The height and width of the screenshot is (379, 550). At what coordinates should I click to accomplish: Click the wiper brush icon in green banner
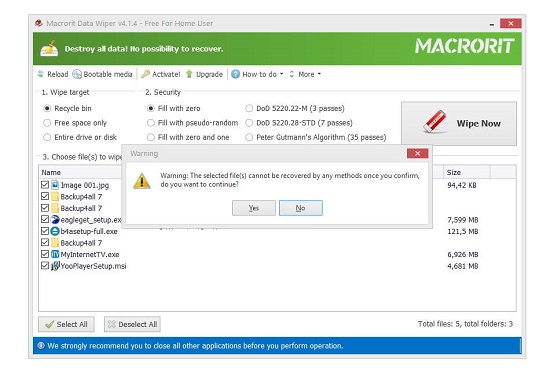[49, 48]
